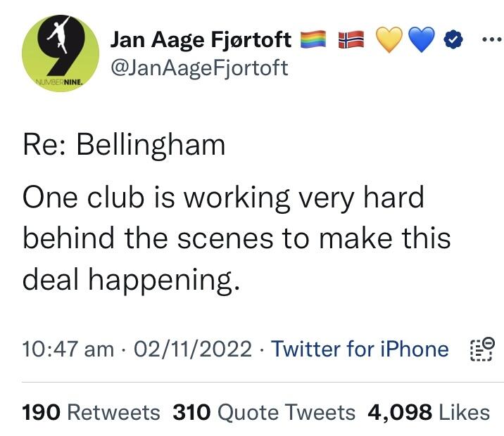This screenshot has width=504, height=436.
Task: Click the "behind the scenes" tweet line
Action: [x=236, y=238]
